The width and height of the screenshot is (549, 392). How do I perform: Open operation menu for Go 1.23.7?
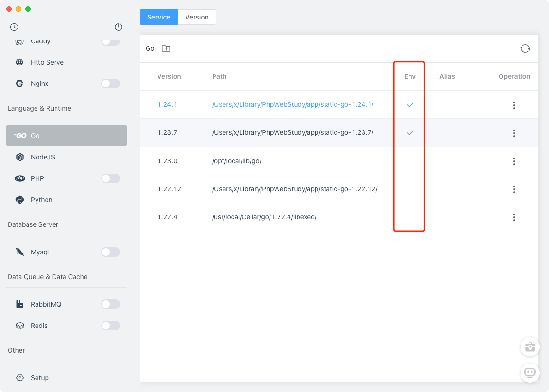point(514,133)
